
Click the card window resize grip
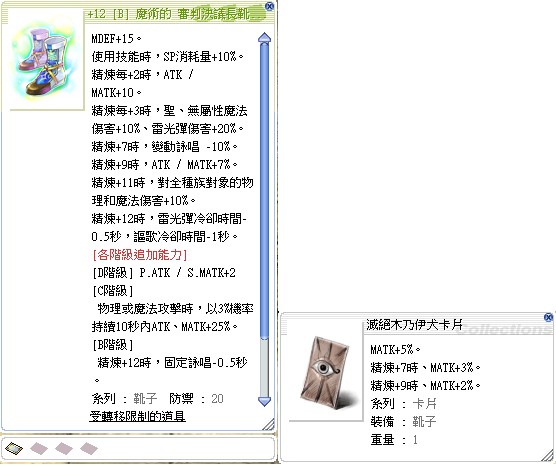click(547, 455)
